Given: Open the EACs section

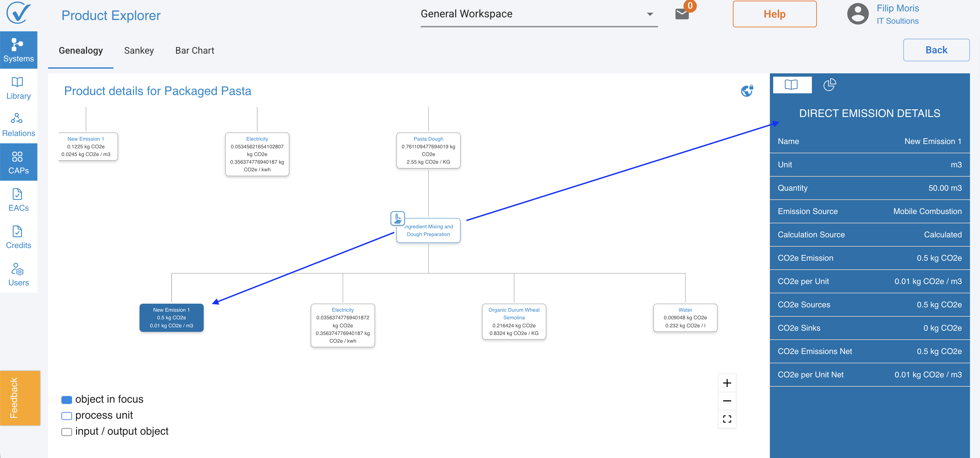Looking at the screenshot, I should tap(18, 199).
